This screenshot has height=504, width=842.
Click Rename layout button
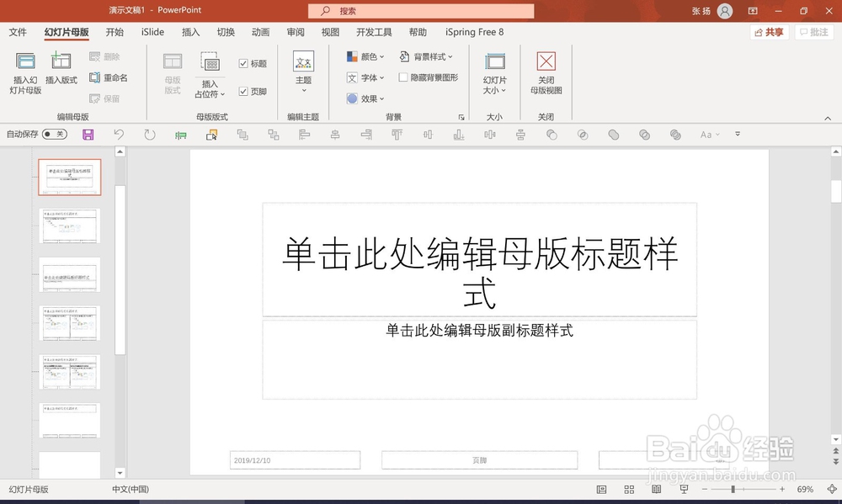pyautogui.click(x=109, y=77)
